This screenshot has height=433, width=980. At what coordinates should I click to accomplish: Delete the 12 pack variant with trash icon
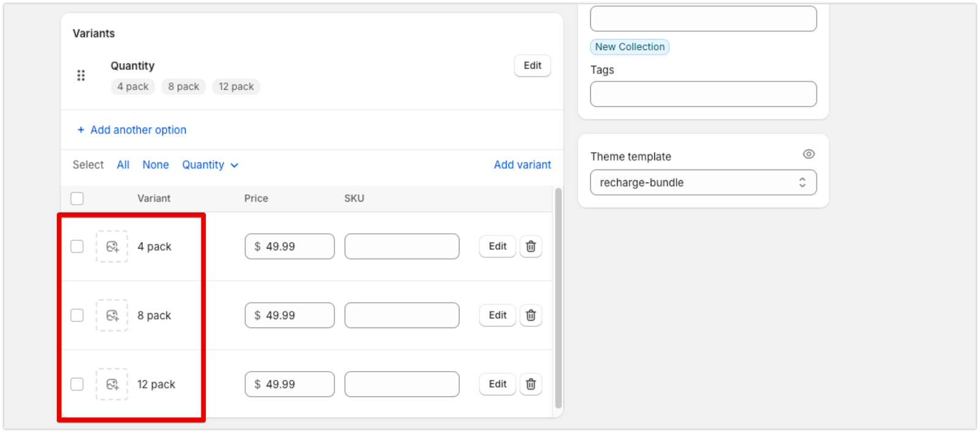click(x=530, y=384)
